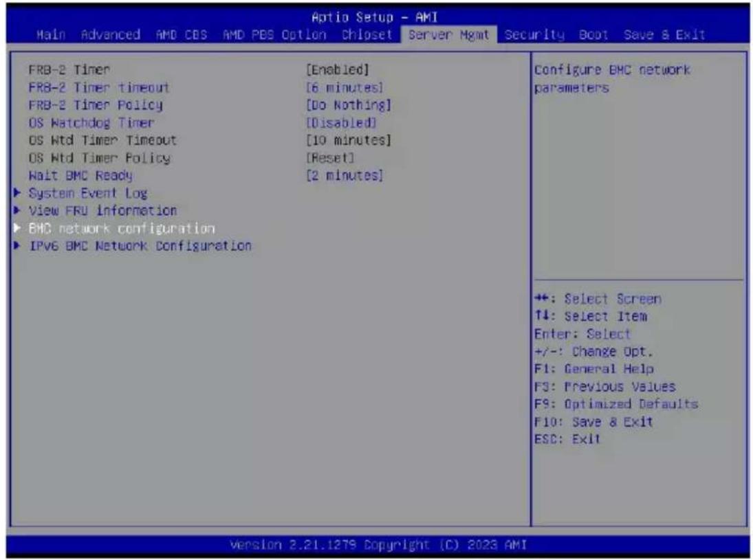Viewport: 753px width, 560px height.
Task: Change the FRB-2 Timer [Enabled] value
Action: [338, 70]
